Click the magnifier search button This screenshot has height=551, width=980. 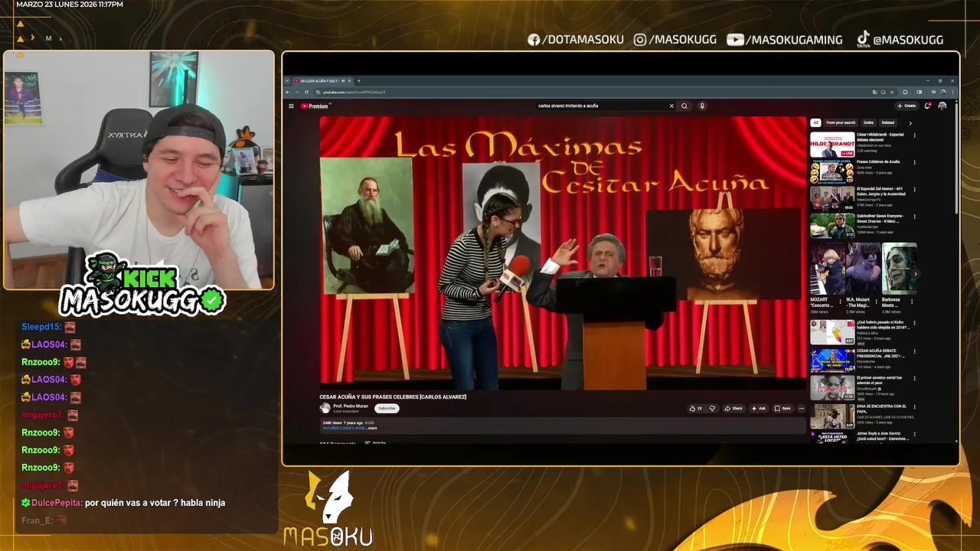tap(684, 106)
